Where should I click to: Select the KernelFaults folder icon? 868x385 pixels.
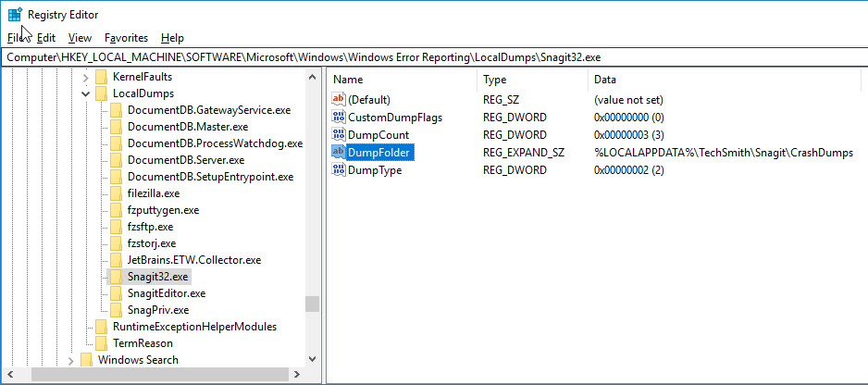click(x=101, y=77)
